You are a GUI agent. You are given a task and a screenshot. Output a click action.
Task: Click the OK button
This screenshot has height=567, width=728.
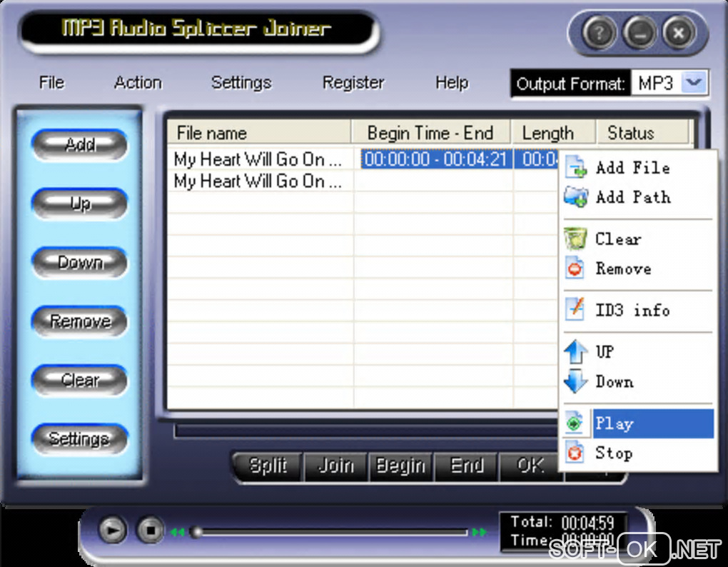point(530,466)
